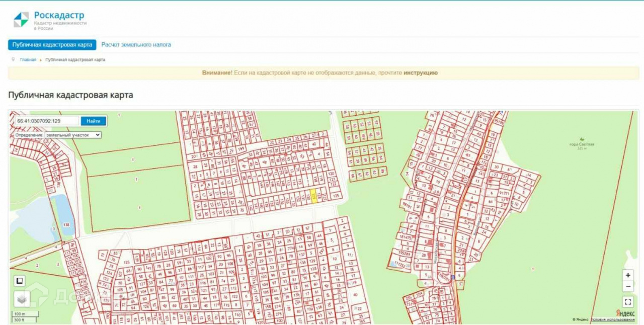Click the breadcrumb location pin icon
Screen dimensions: 644x325
click(x=14, y=59)
